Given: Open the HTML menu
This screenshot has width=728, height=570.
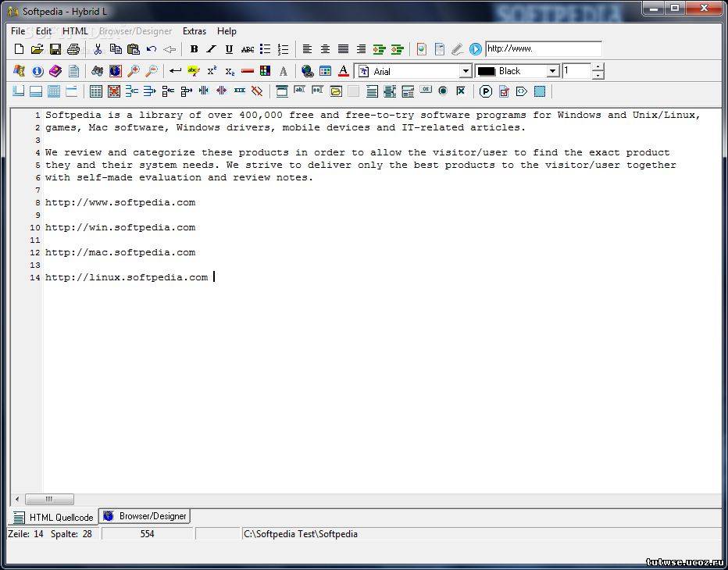Looking at the screenshot, I should pos(75,31).
